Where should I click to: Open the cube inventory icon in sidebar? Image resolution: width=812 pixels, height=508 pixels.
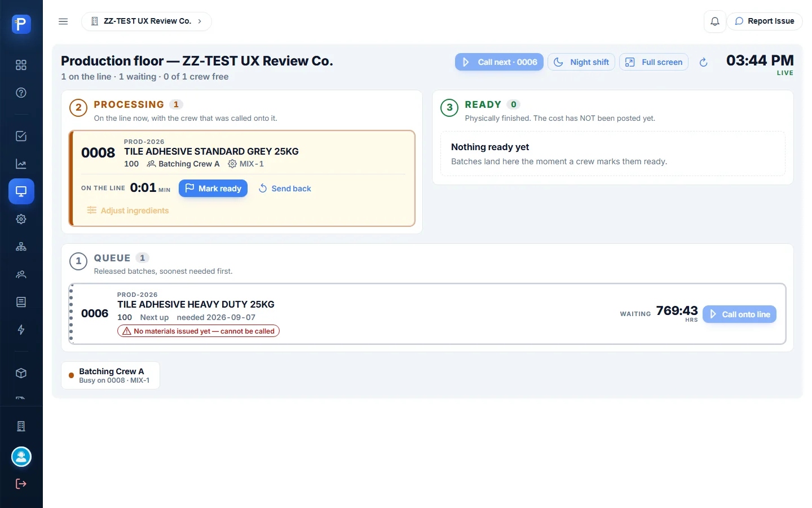pos(21,373)
